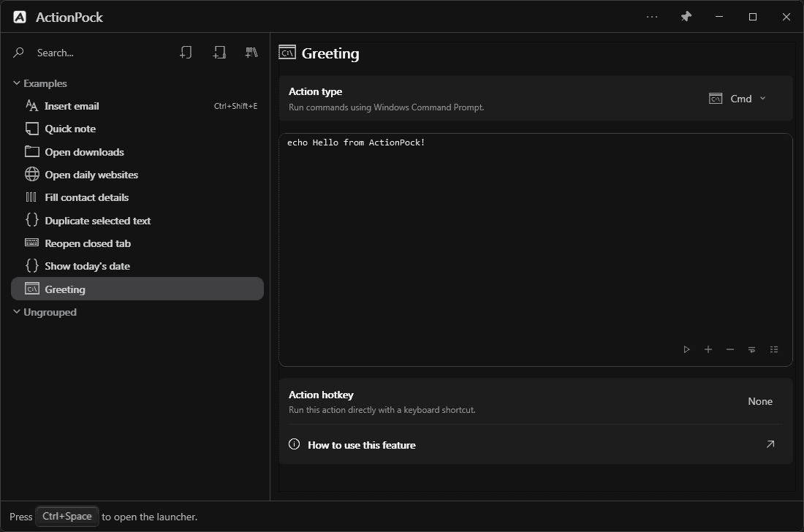The image size is (804, 532).
Task: Click the cmd icon next to Greeting title
Action: point(287,53)
